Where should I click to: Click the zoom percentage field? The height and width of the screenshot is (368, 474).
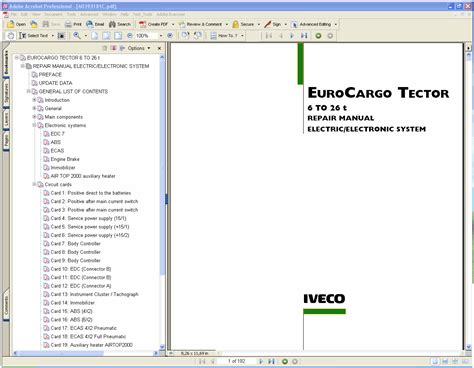tap(146, 36)
